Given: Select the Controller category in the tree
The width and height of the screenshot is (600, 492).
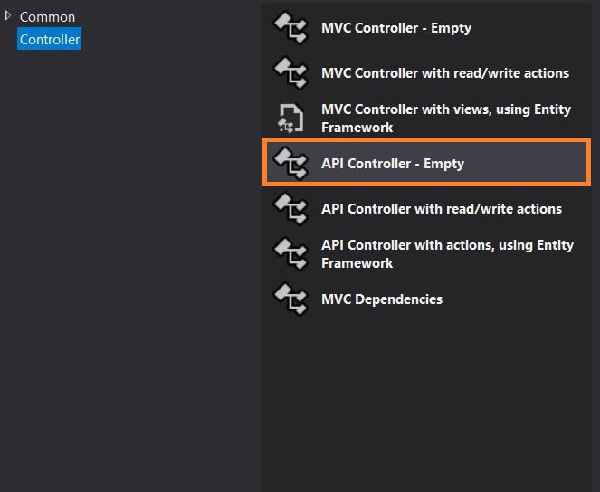Looking at the screenshot, I should (50, 39).
